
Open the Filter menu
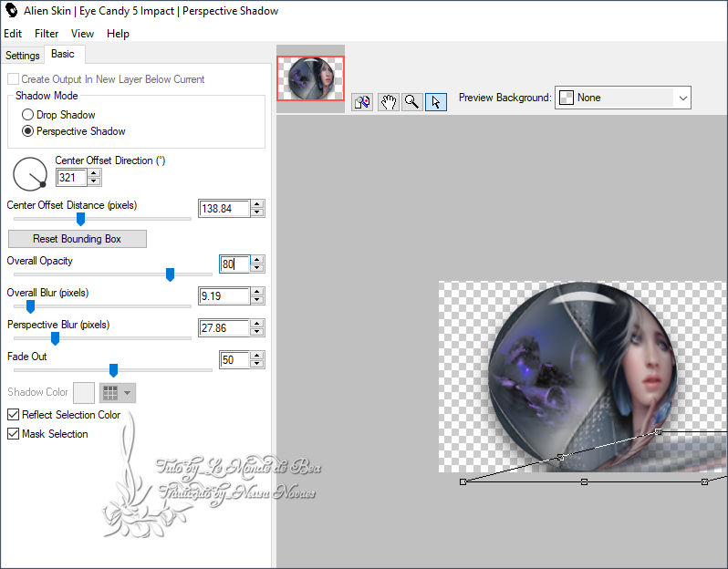click(47, 34)
